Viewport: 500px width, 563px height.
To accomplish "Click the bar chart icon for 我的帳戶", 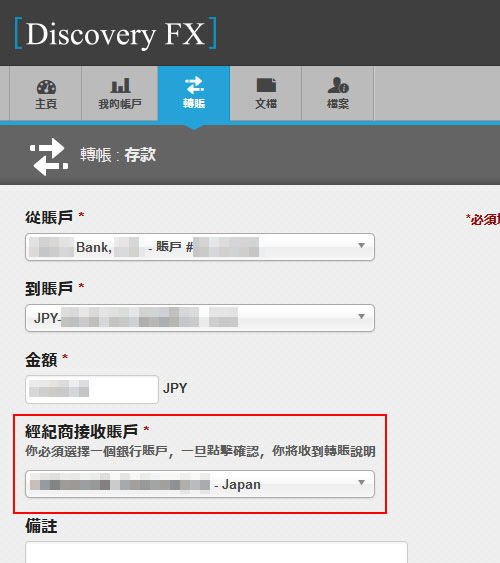I will [x=120, y=85].
